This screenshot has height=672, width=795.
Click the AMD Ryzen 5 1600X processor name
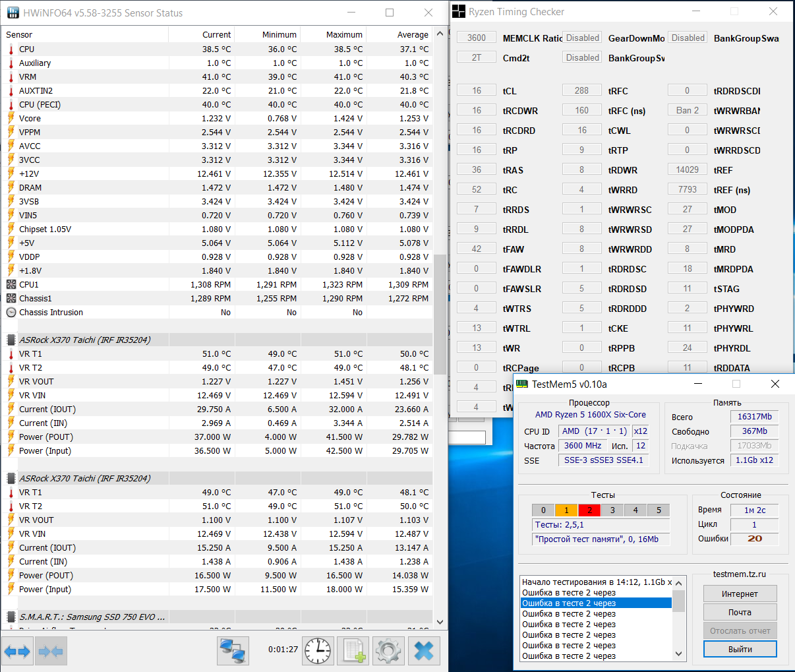point(591,415)
